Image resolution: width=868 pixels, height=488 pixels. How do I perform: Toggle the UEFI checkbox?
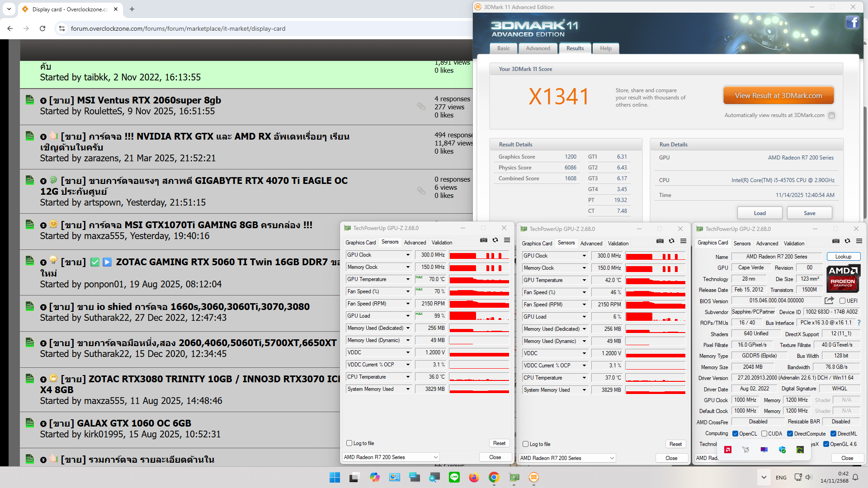842,300
